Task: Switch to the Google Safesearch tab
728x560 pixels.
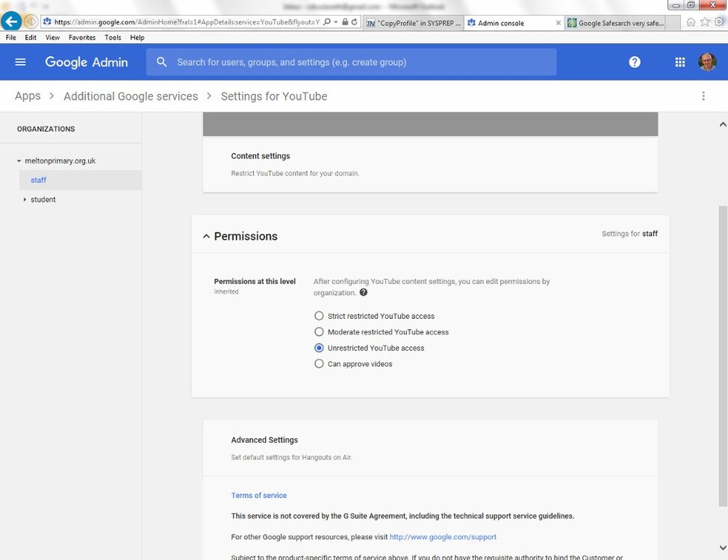Action: coord(616,22)
